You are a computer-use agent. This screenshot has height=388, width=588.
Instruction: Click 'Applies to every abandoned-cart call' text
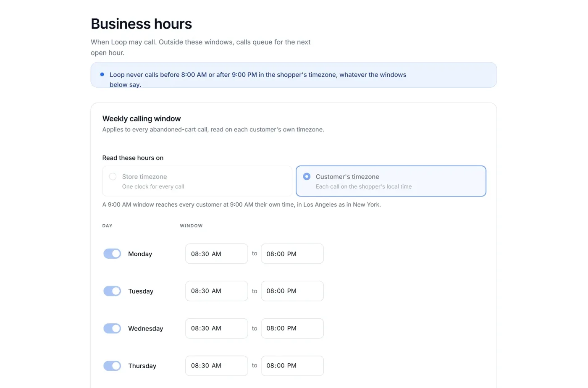point(213,129)
